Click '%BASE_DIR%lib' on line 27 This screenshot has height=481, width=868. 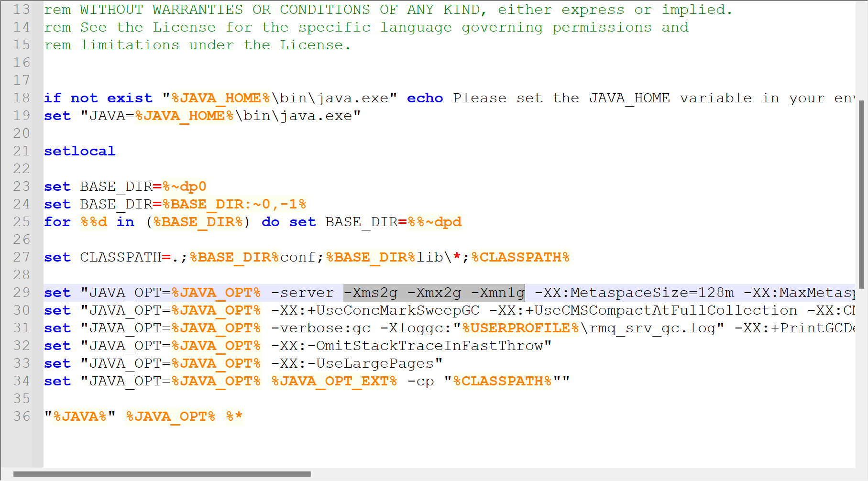coord(385,257)
